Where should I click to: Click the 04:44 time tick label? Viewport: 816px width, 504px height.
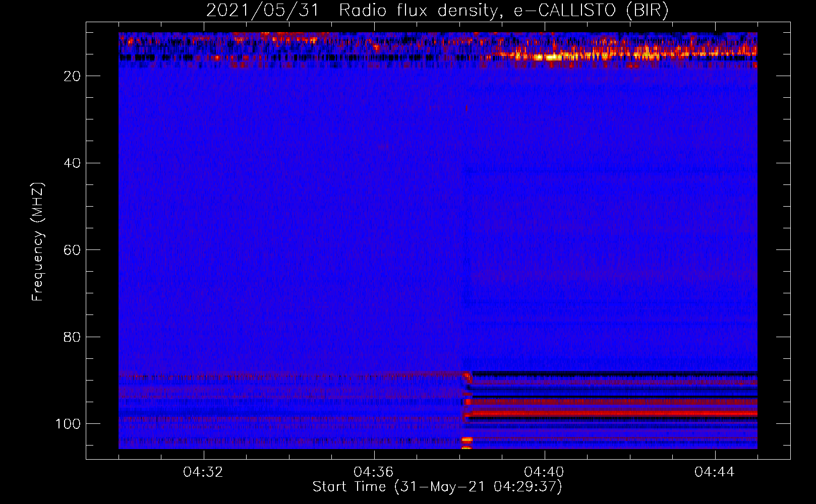tap(715, 472)
